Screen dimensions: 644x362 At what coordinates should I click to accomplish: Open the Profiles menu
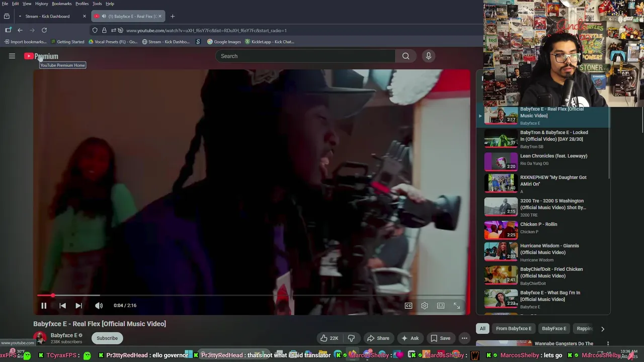tap(82, 4)
